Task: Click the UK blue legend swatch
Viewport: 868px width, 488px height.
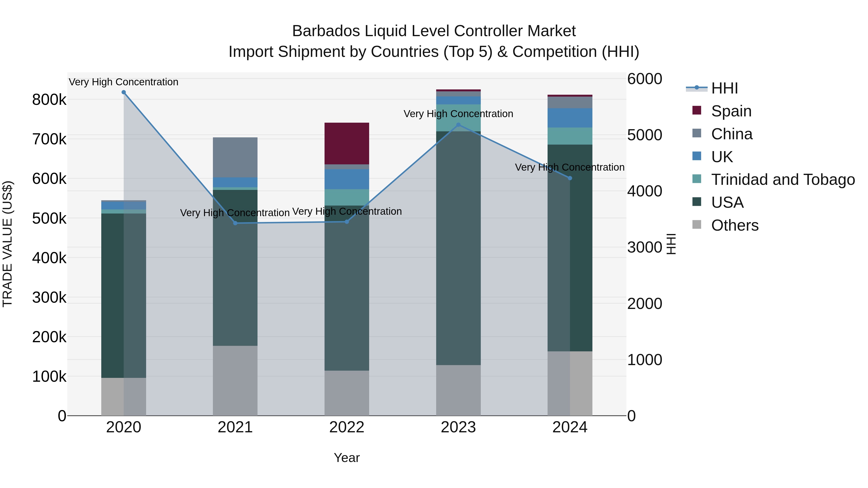Action: [697, 156]
